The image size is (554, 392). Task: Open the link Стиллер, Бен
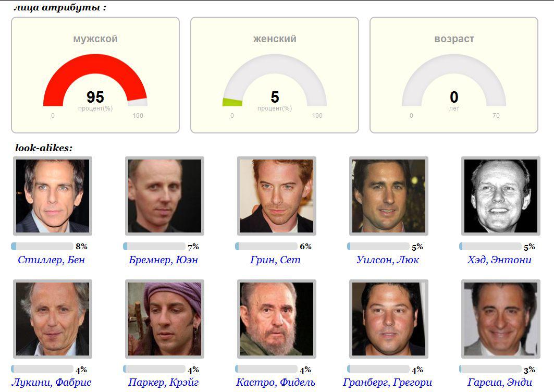pyautogui.click(x=51, y=260)
